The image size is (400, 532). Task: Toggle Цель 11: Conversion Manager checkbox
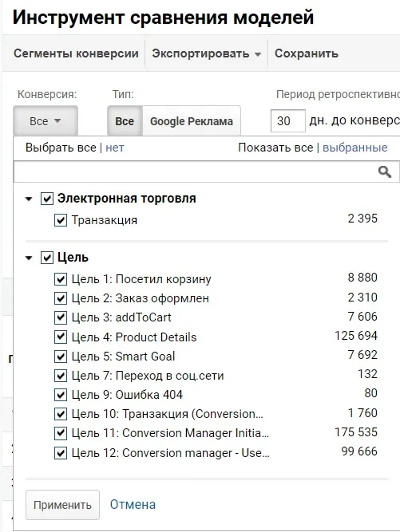(x=61, y=433)
